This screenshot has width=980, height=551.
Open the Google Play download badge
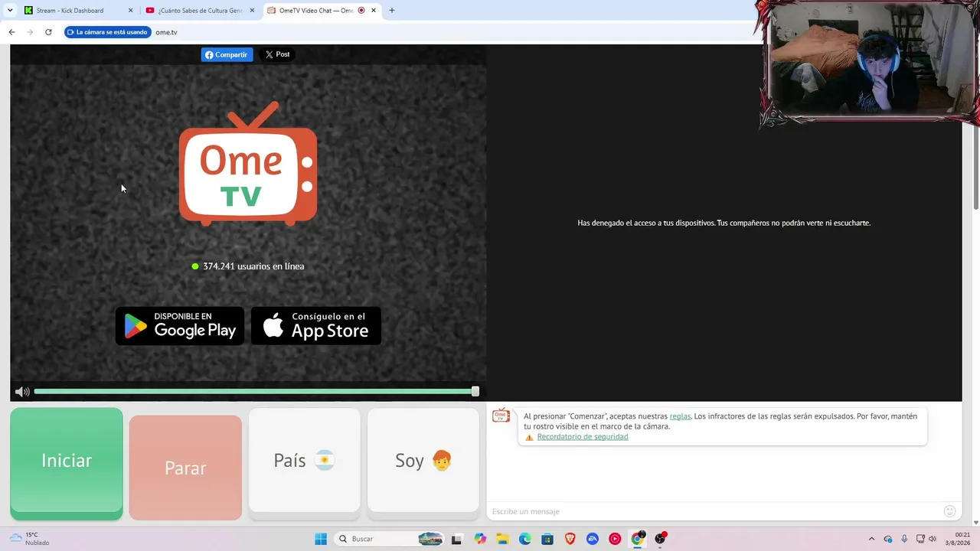point(180,326)
